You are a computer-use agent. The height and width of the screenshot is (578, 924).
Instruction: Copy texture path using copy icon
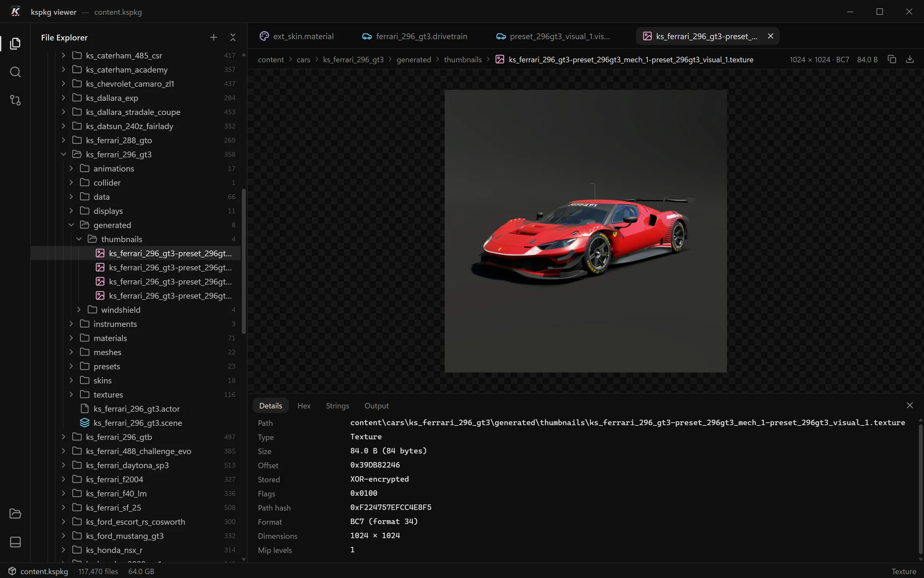click(x=892, y=59)
